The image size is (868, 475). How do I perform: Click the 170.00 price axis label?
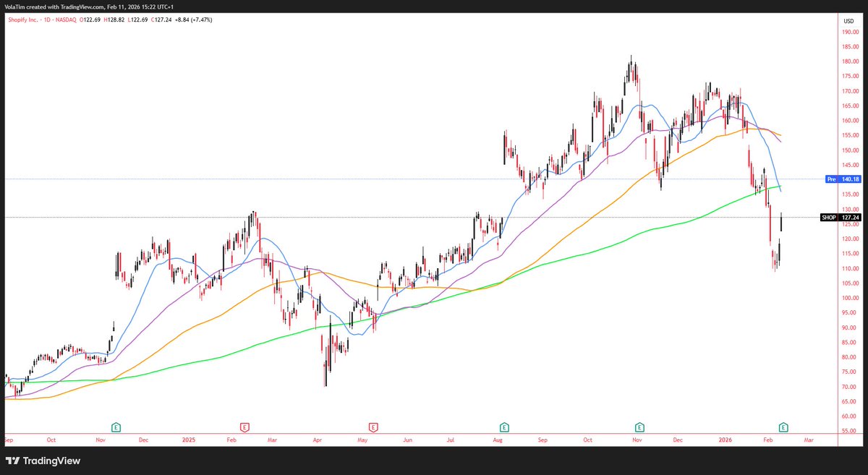point(848,91)
